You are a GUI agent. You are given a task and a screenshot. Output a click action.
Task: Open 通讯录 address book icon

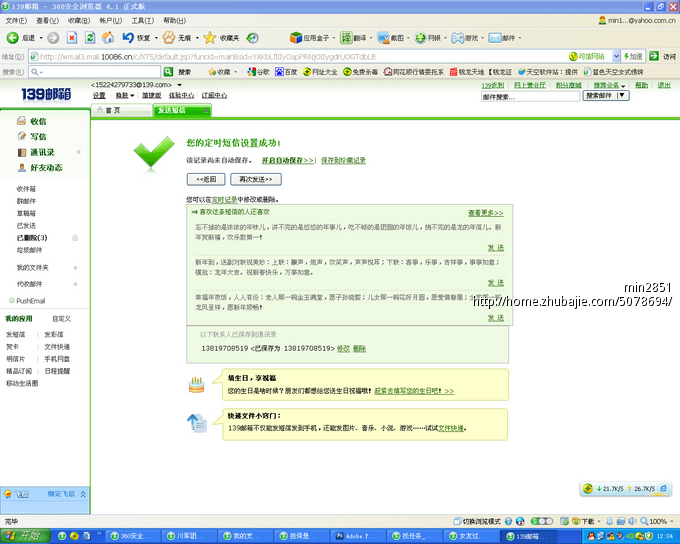[x=22, y=152]
